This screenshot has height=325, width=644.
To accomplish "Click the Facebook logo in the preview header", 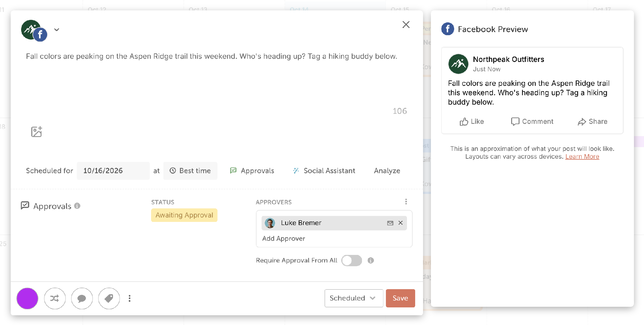I will 448,29.
